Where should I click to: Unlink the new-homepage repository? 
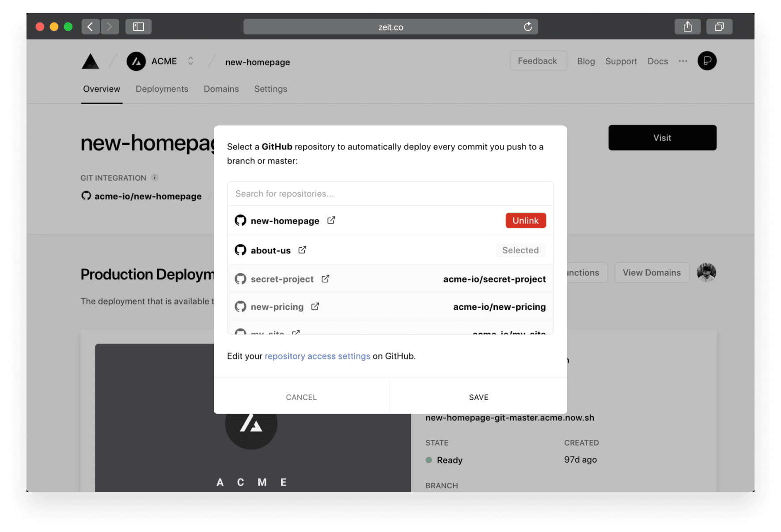(525, 220)
